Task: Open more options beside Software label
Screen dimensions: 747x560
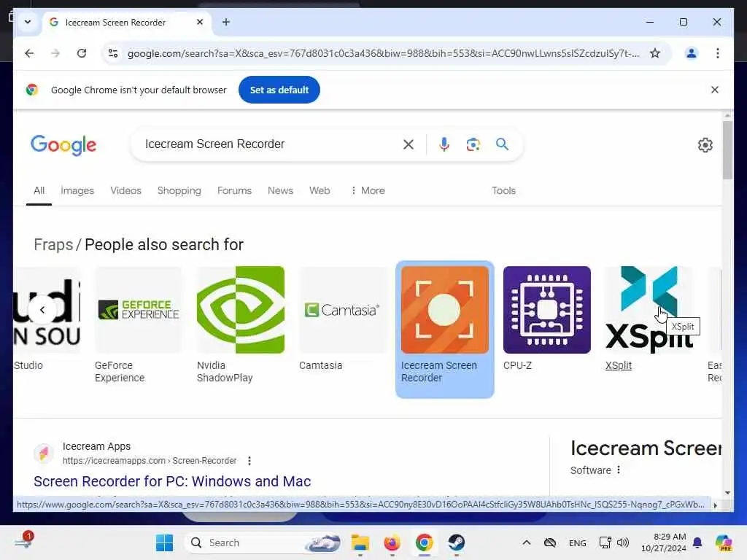Action: coord(619,470)
